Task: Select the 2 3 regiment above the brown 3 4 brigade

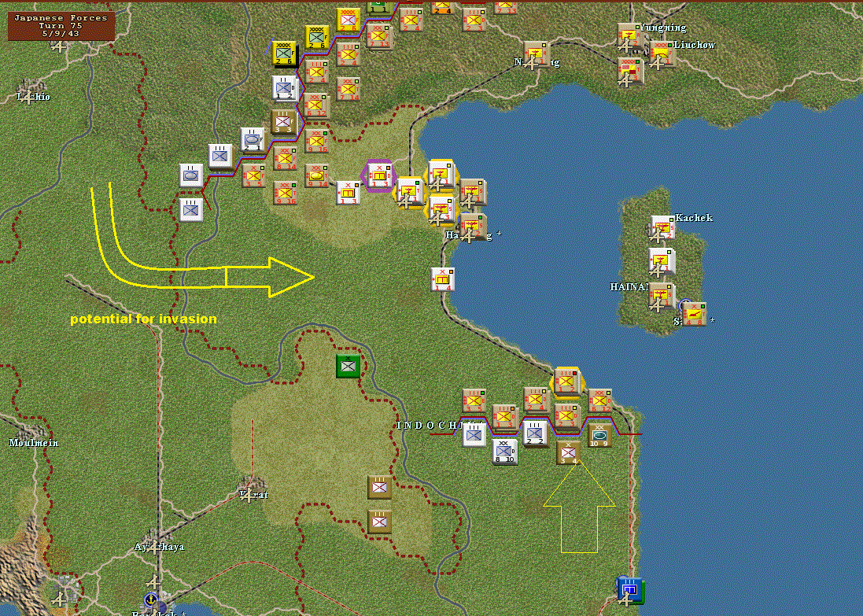Action: click(x=566, y=415)
